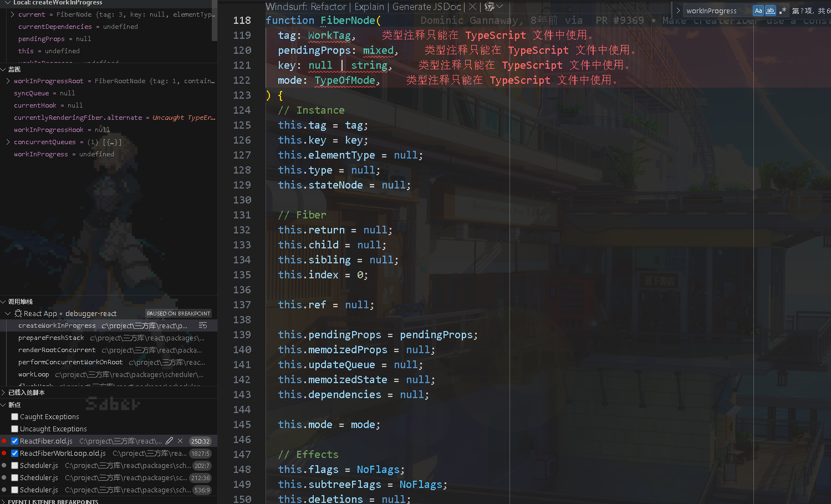The height and width of the screenshot is (504, 831).
Task: Select the workInProgress = undefined watch entry
Action: [x=64, y=154]
